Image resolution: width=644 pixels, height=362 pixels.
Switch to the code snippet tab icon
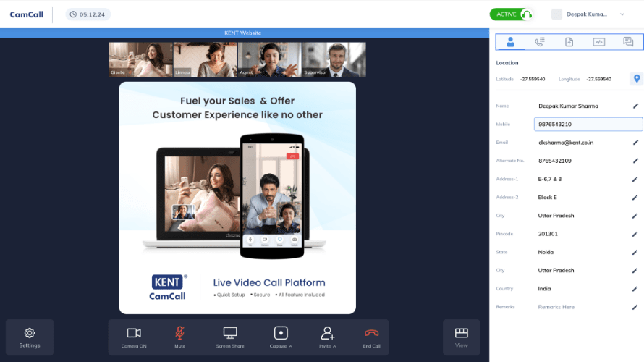(599, 42)
